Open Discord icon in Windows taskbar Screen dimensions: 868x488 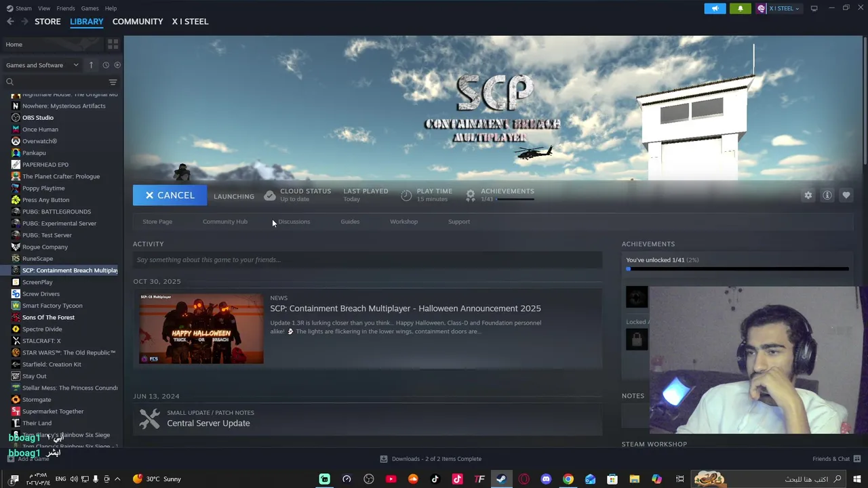[546, 479]
